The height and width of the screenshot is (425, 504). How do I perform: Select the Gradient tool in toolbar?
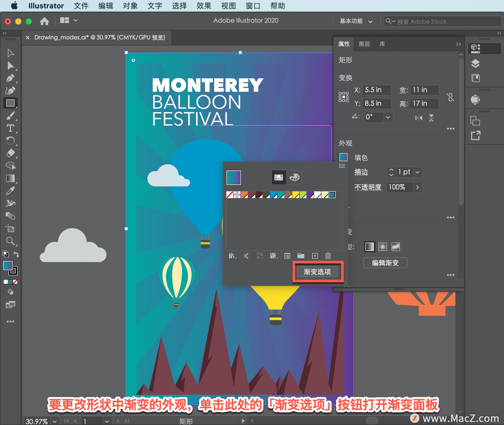10,178
